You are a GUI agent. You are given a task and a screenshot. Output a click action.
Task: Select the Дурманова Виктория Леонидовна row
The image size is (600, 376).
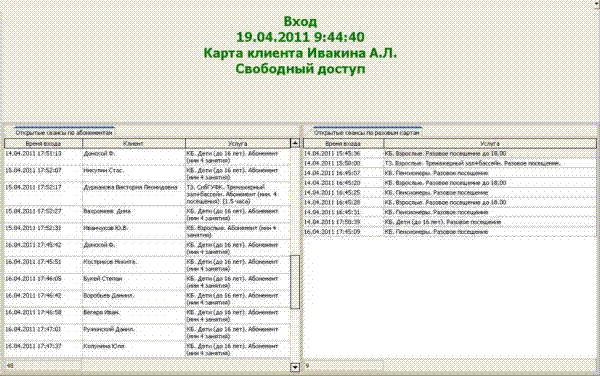[x=148, y=194]
